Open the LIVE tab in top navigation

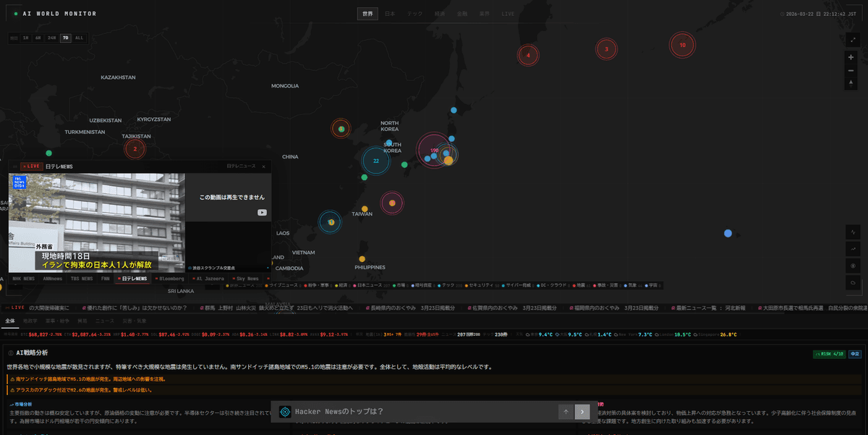508,14
